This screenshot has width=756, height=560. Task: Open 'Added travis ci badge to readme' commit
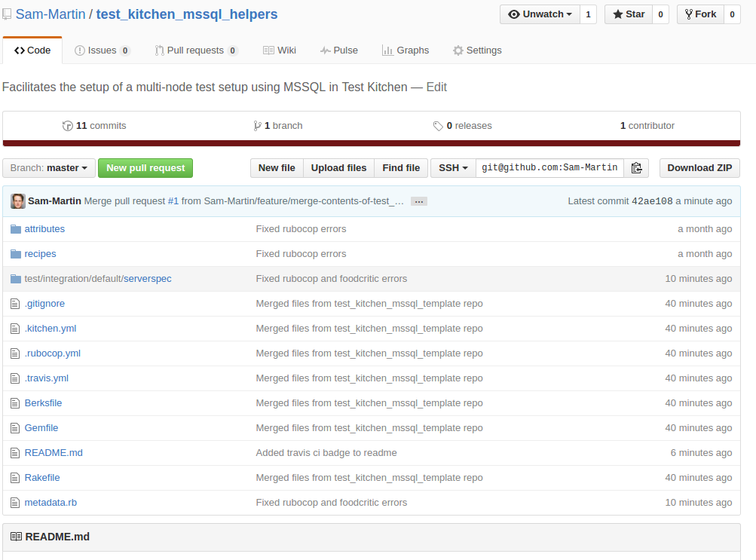(326, 453)
